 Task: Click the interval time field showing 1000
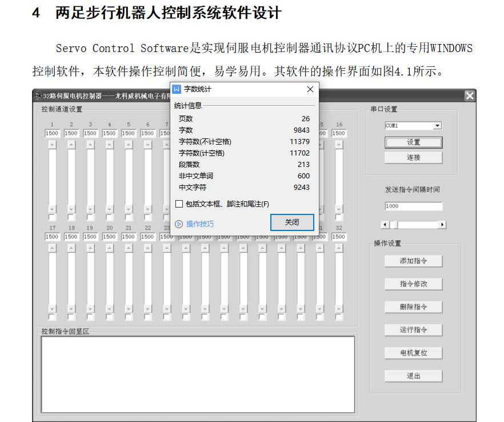pos(413,206)
